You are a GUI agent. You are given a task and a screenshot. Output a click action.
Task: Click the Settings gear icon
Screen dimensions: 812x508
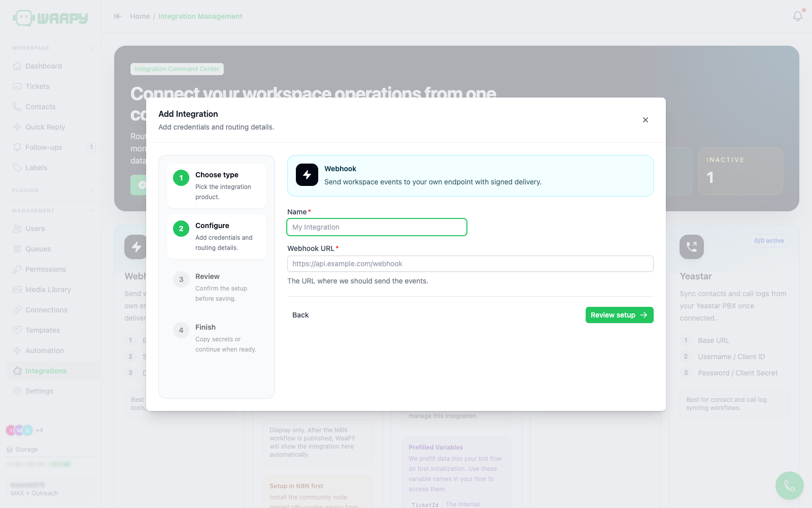[x=17, y=391]
